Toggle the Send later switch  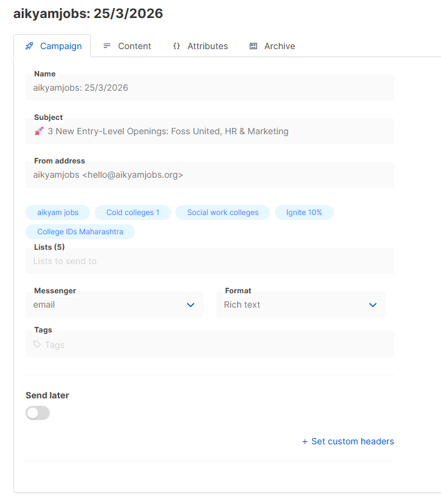pyautogui.click(x=37, y=413)
